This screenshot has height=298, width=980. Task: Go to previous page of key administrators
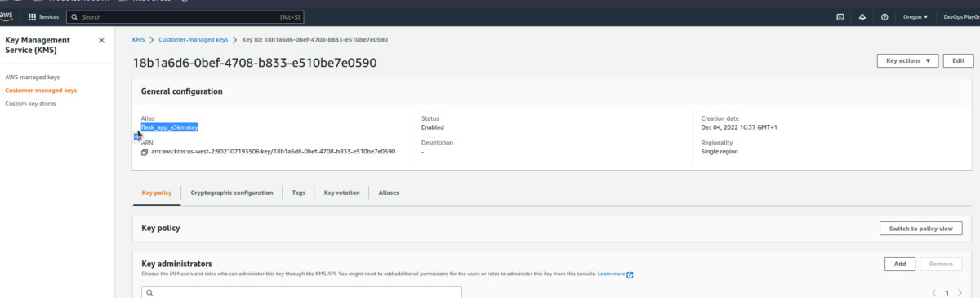point(933,292)
